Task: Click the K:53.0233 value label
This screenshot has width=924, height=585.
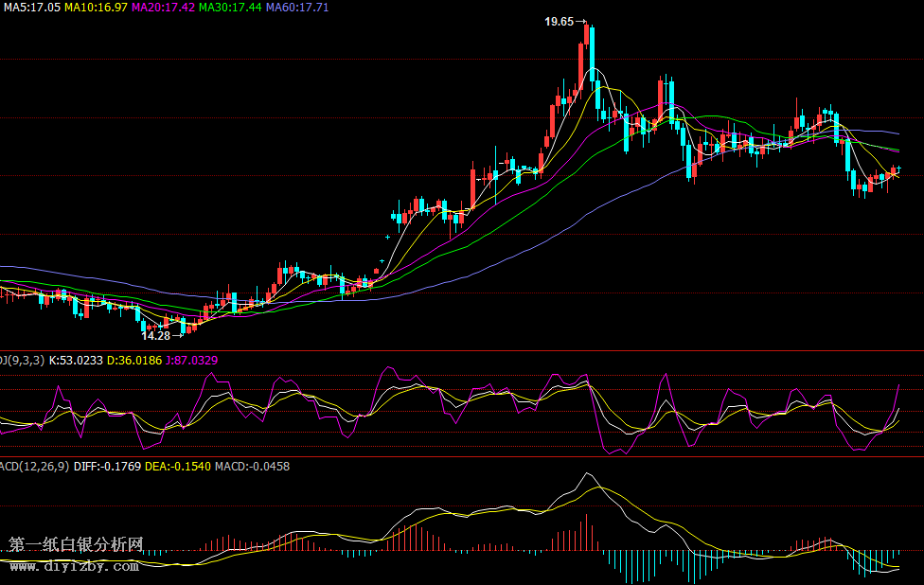Action: click(76, 360)
